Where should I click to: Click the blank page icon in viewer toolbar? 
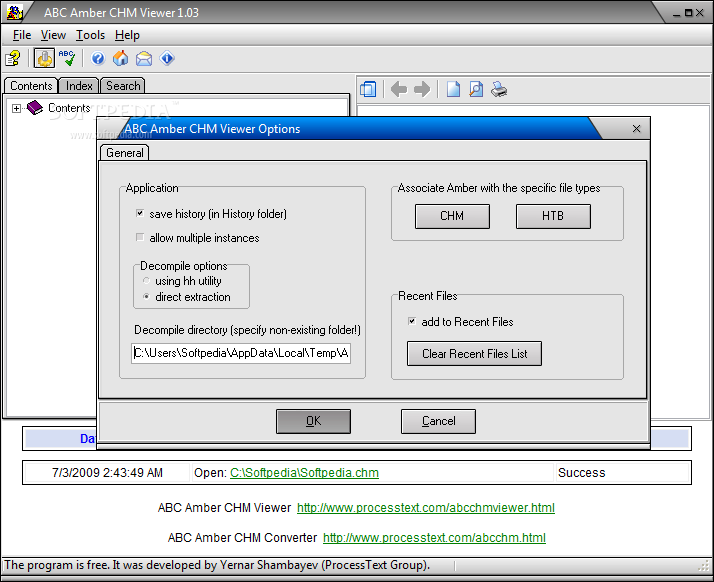pyautogui.click(x=453, y=89)
